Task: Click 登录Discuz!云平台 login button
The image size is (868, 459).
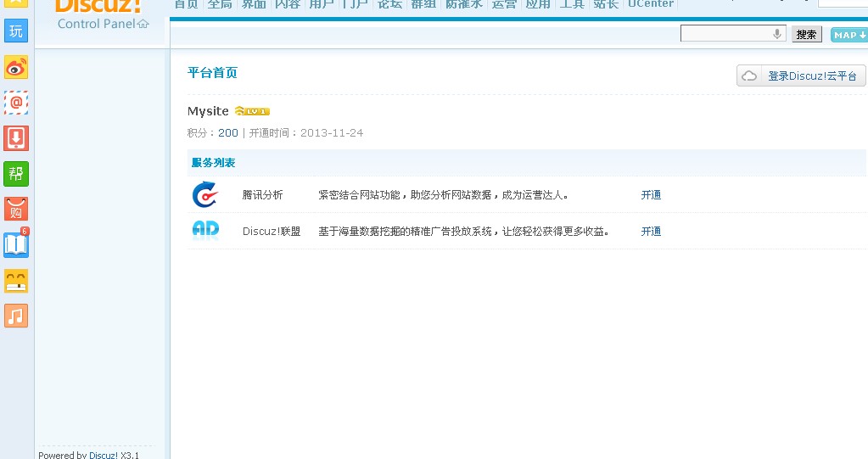Action: click(801, 76)
